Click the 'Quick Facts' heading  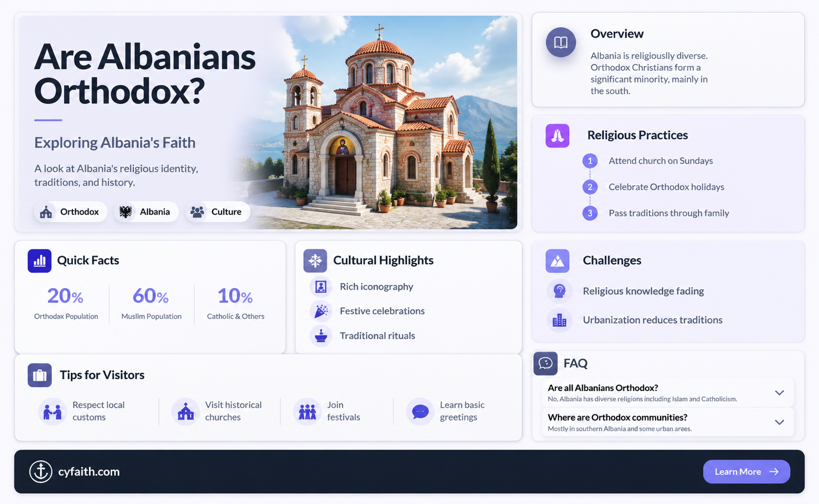click(x=88, y=260)
